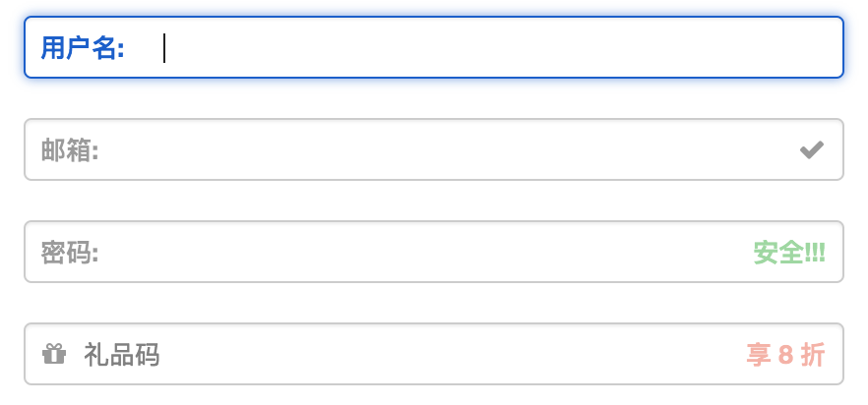Click the empty right end of 用户名 field
Viewport: 868px width, 405px height.
pos(787,47)
